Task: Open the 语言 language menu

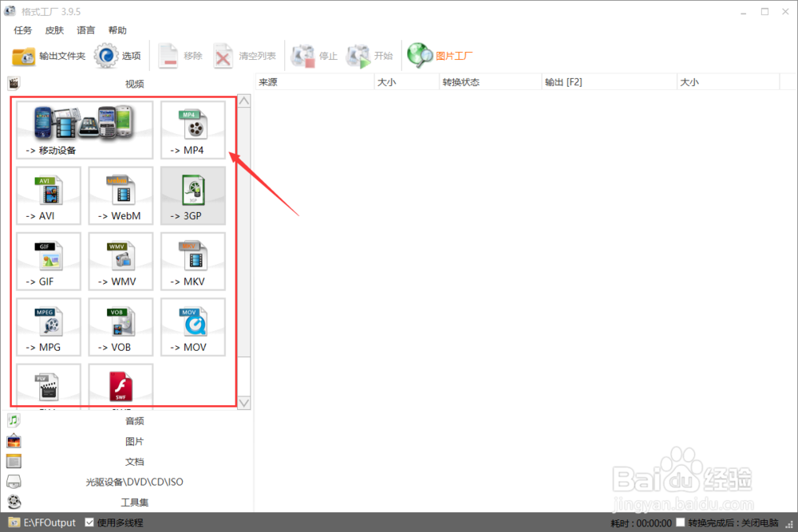Action: [86, 30]
